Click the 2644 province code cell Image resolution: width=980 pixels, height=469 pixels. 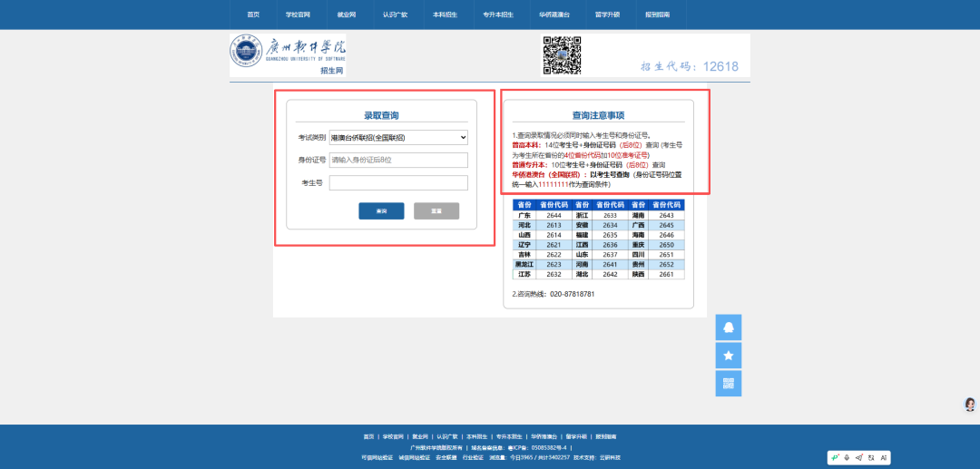point(554,216)
